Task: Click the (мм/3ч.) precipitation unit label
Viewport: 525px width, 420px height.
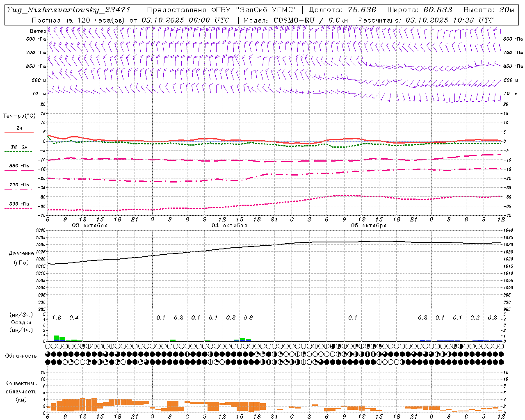Action: point(21,315)
